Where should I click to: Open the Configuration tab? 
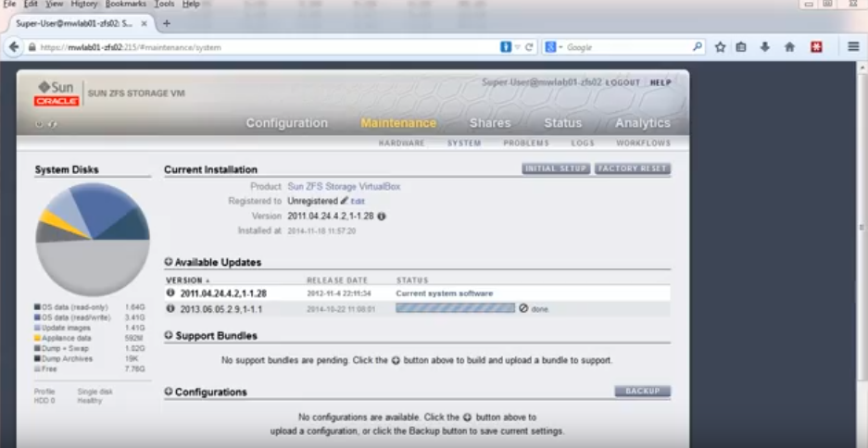pos(287,123)
